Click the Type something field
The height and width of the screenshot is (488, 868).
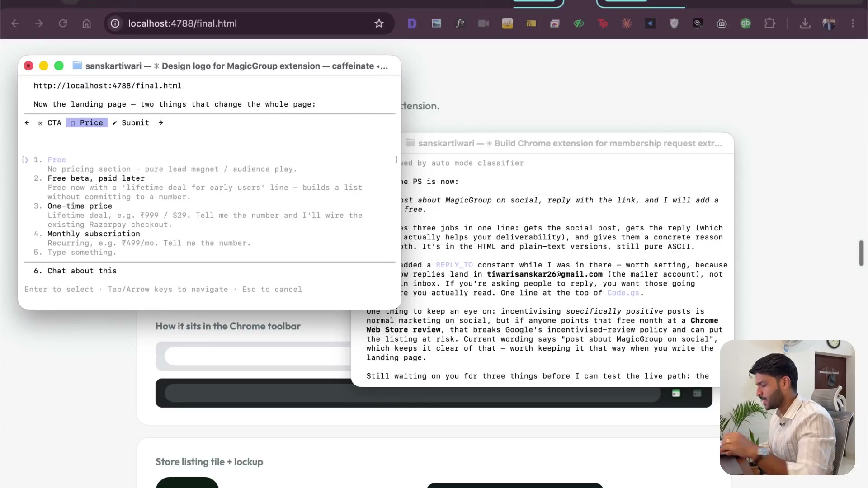[x=82, y=253]
